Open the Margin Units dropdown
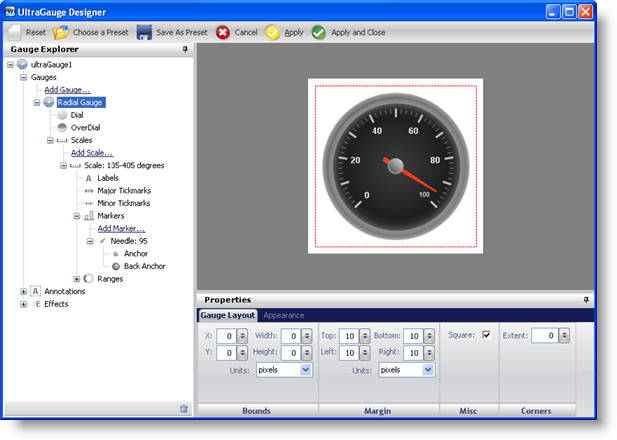 [x=428, y=369]
